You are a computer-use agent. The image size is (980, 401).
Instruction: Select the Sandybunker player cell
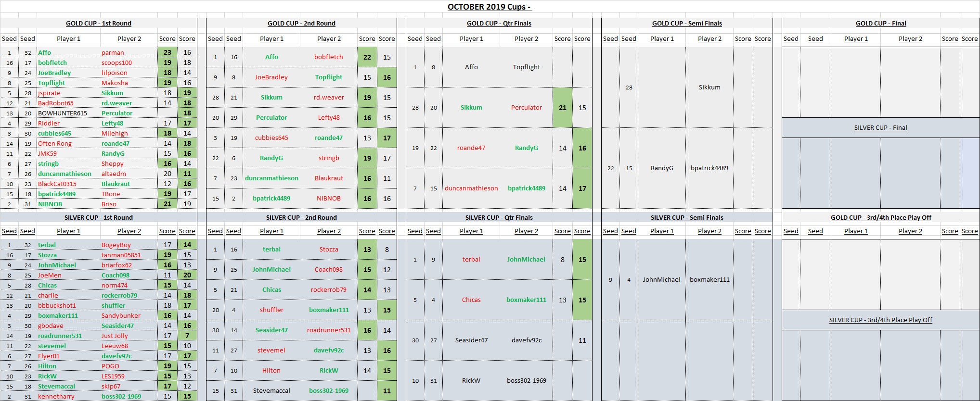point(121,315)
